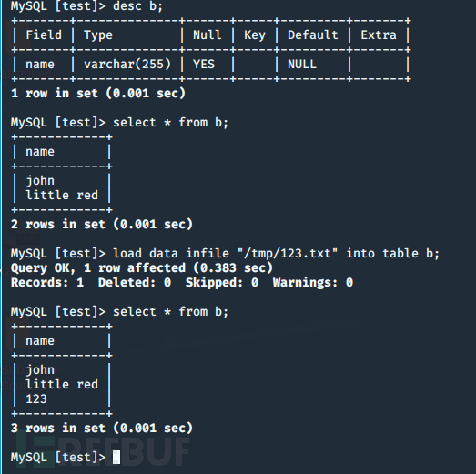The width and height of the screenshot is (476, 474).
Task: Select the '123' row in the last result
Action: click(x=36, y=399)
